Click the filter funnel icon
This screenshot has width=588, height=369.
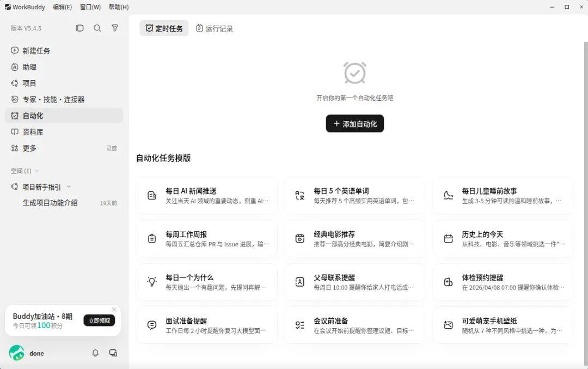pyautogui.click(x=115, y=28)
